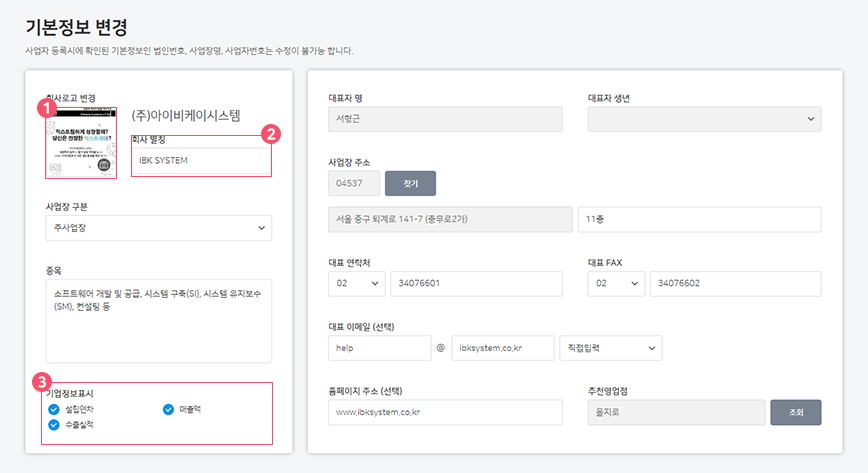
Task: Click the phone number field 34076601
Action: pyautogui.click(x=476, y=284)
